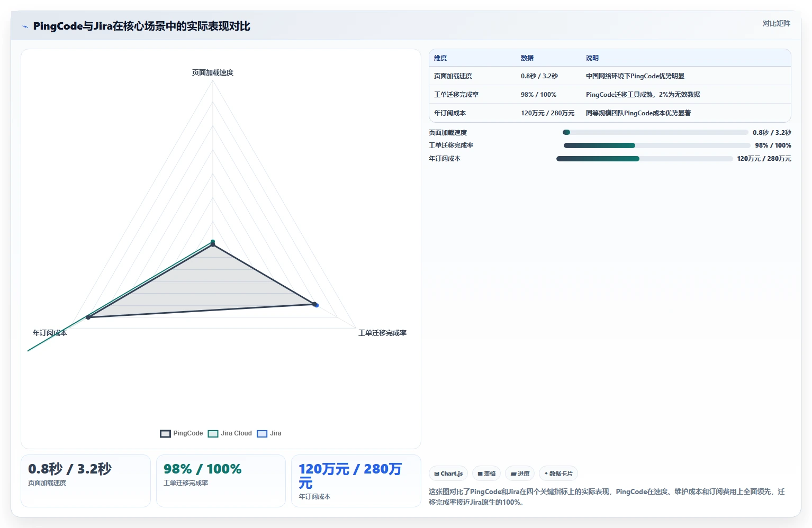Click the 120万元 / 280万元 value beside progress bar
This screenshot has height=528, width=812.
764,159
